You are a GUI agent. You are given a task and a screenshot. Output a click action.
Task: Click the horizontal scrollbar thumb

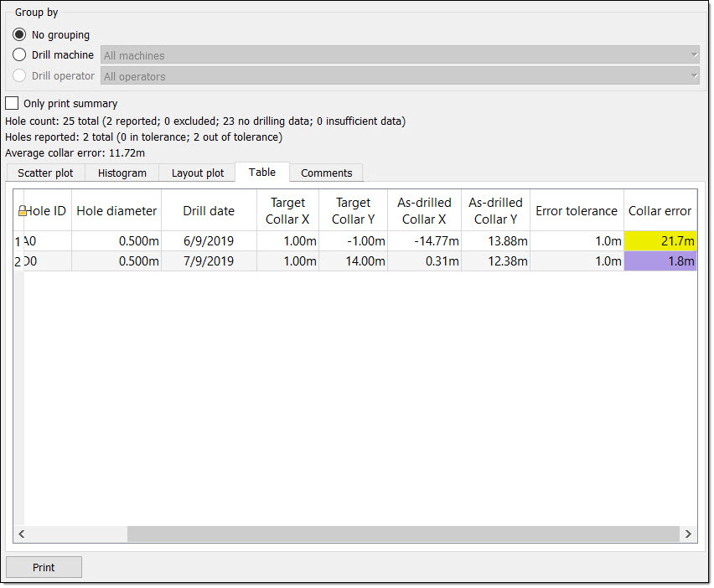click(x=403, y=534)
